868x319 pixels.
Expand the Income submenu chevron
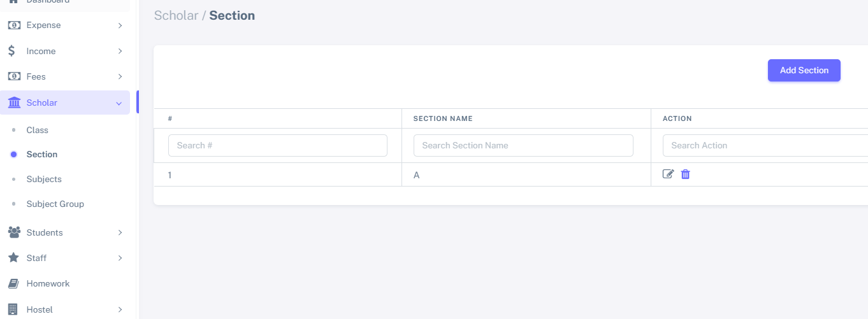click(120, 51)
